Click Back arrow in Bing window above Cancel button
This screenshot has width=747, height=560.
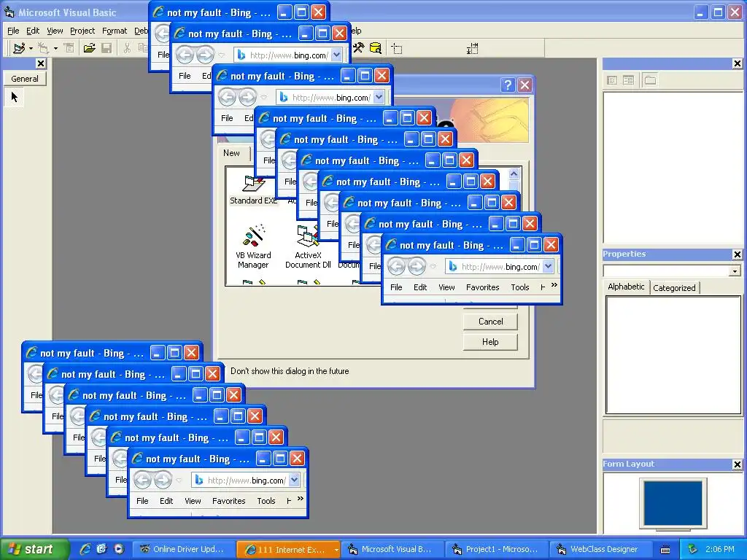click(396, 266)
